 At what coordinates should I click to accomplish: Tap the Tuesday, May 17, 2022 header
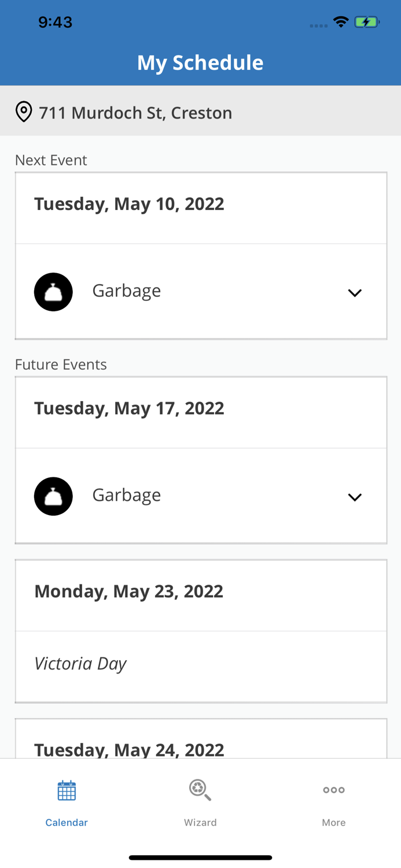[x=129, y=409]
